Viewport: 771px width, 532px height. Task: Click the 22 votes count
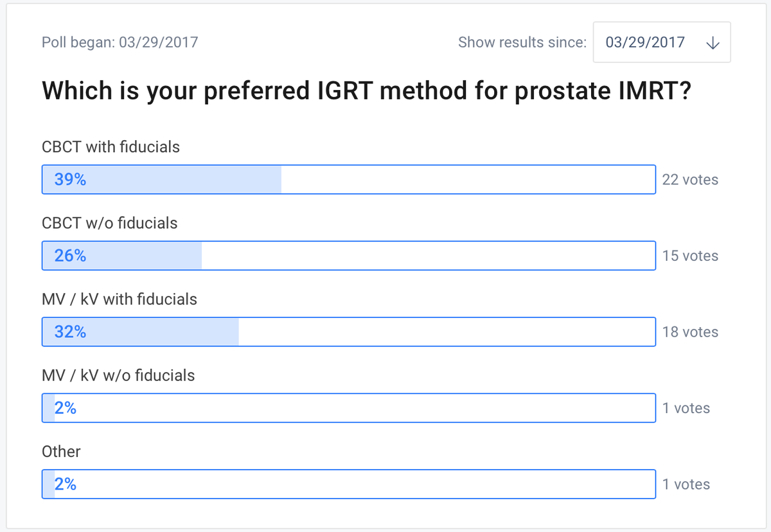pos(690,180)
